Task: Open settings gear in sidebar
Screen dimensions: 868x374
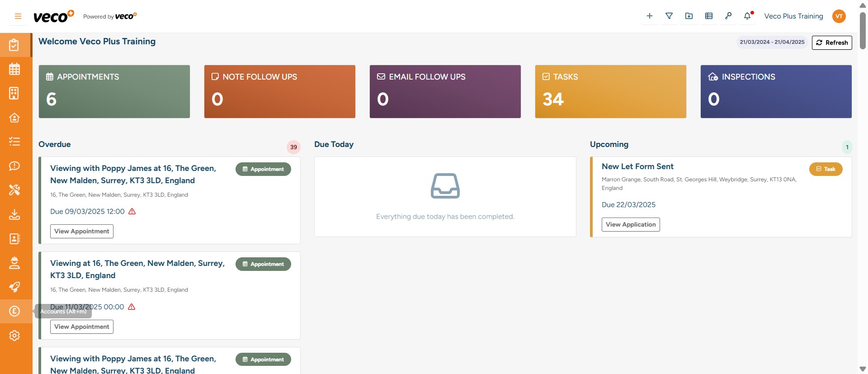Action: tap(14, 336)
